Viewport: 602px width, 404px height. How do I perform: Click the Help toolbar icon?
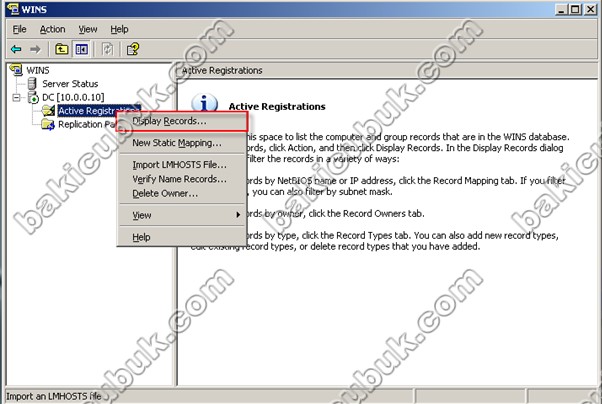(x=133, y=49)
